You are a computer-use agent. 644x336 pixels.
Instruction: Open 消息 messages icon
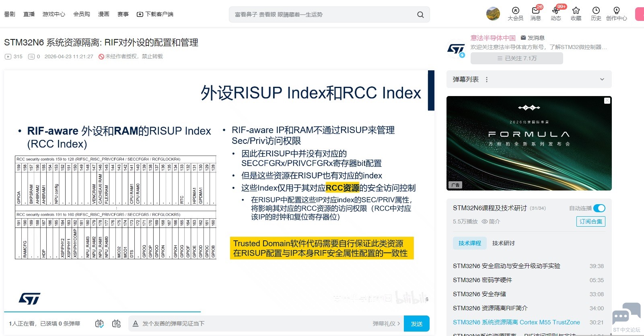535,14
